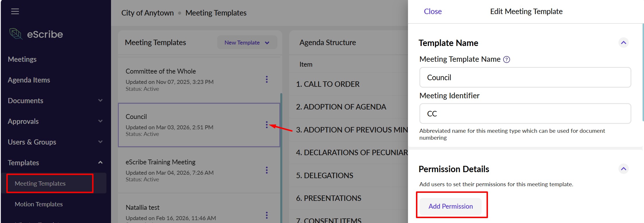Screen dimensions: 644x223
Task: Go to Meetings in the sidebar
Action: [22, 59]
